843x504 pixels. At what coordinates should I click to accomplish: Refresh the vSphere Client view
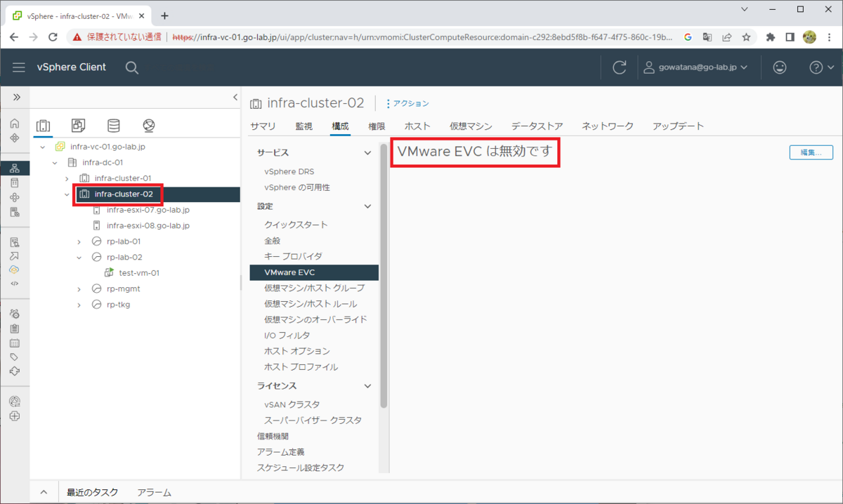coord(620,67)
